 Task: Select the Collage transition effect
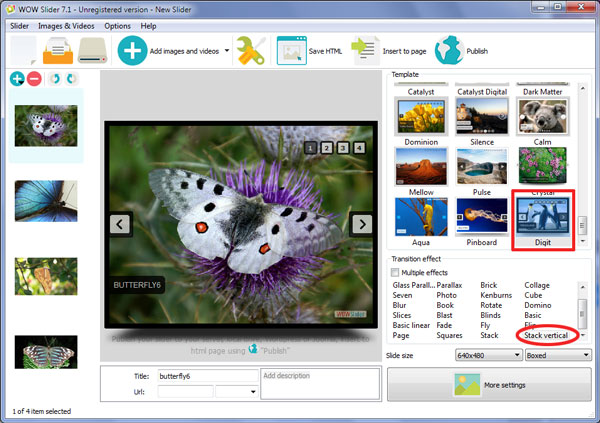coord(537,285)
